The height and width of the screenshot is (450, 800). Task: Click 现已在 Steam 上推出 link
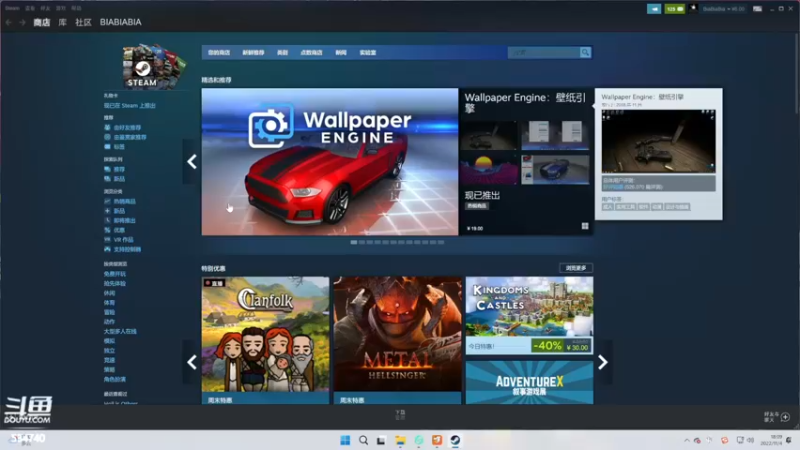click(x=130, y=106)
